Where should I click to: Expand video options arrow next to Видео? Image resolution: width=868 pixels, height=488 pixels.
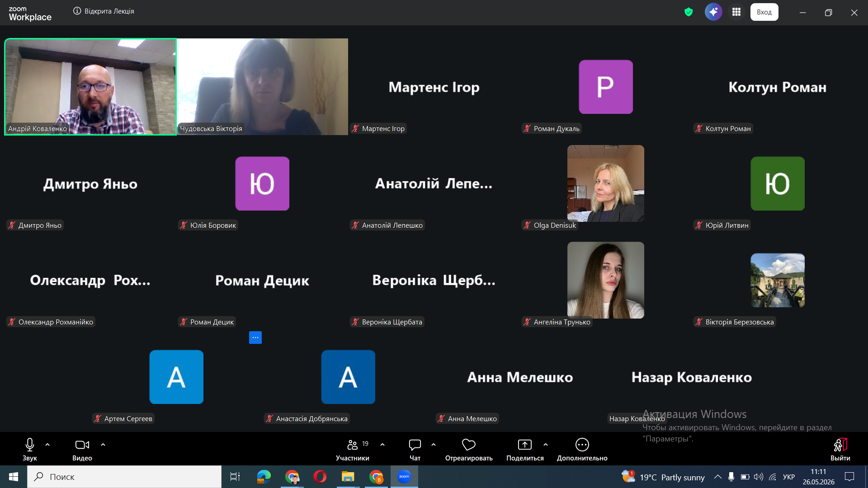point(103,445)
